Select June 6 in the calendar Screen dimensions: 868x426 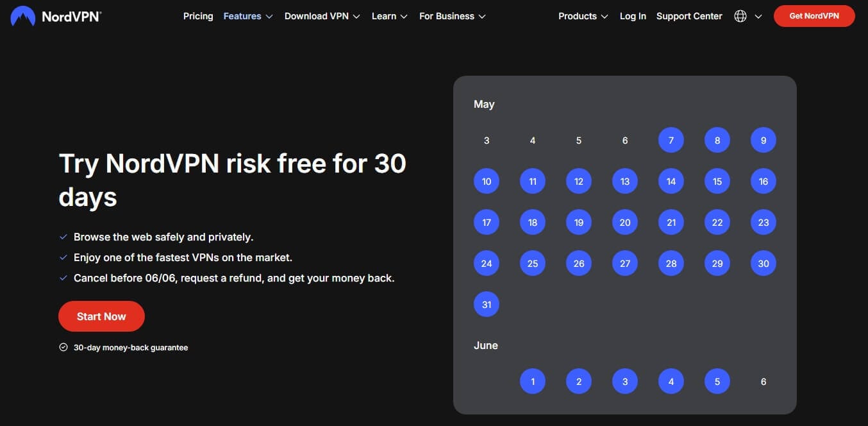point(764,382)
